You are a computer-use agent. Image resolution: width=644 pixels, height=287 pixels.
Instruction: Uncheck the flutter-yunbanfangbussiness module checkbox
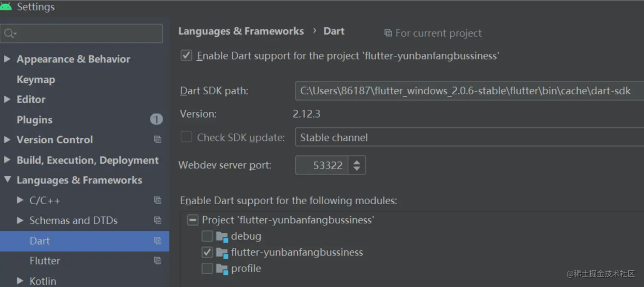pos(207,252)
